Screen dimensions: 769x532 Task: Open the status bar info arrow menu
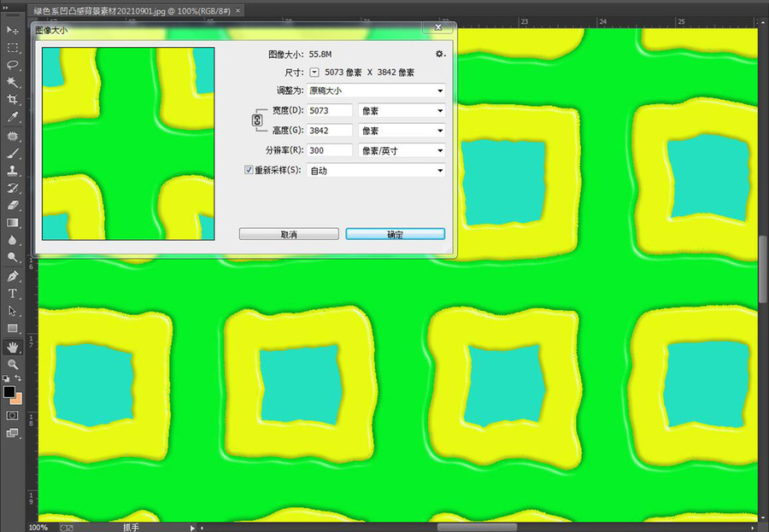pos(192,528)
